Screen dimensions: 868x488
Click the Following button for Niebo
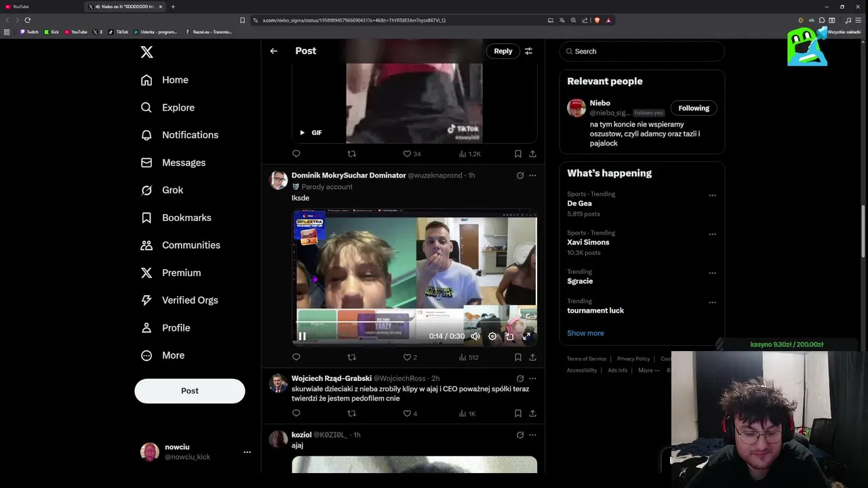(694, 108)
